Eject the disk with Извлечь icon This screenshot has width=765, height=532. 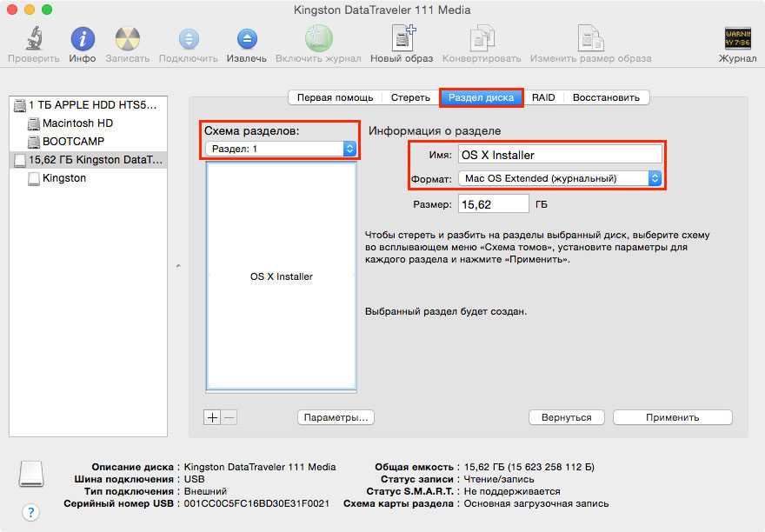tap(247, 39)
